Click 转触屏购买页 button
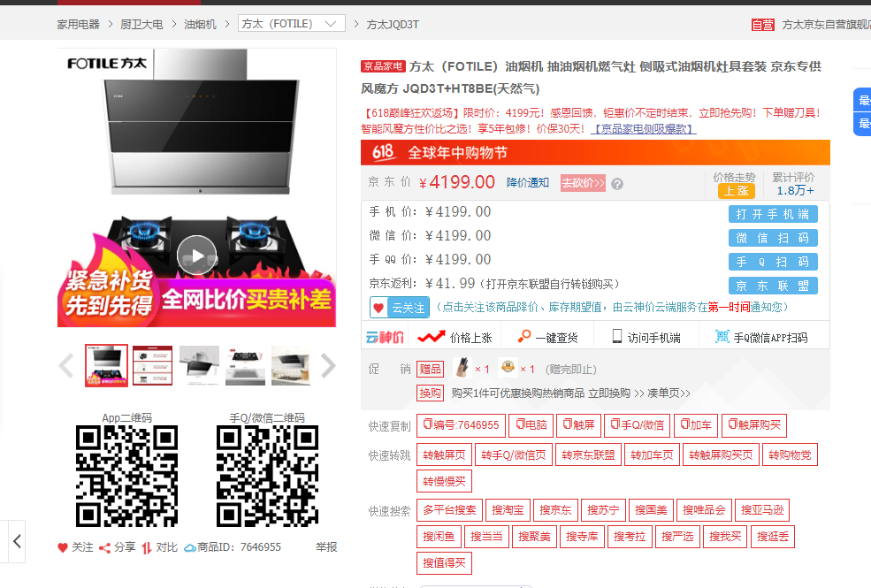 (721, 454)
